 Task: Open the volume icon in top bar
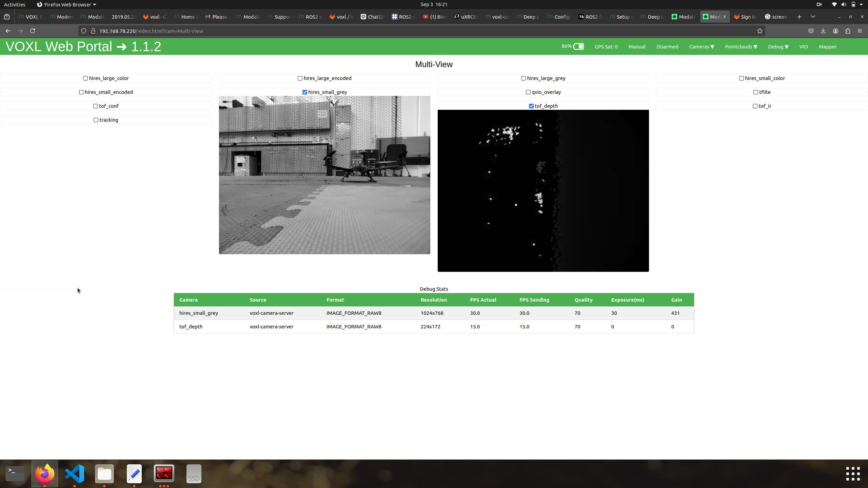point(844,4)
